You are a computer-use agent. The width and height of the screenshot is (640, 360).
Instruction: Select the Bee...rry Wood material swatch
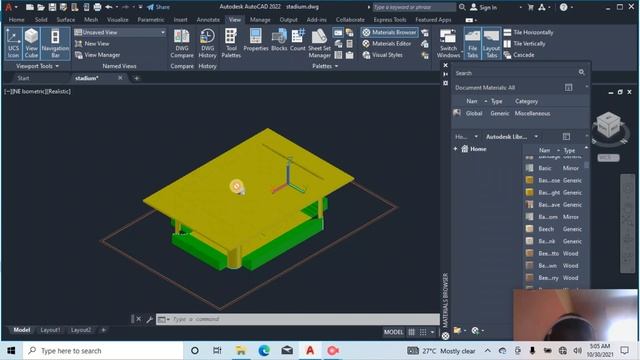(529, 278)
